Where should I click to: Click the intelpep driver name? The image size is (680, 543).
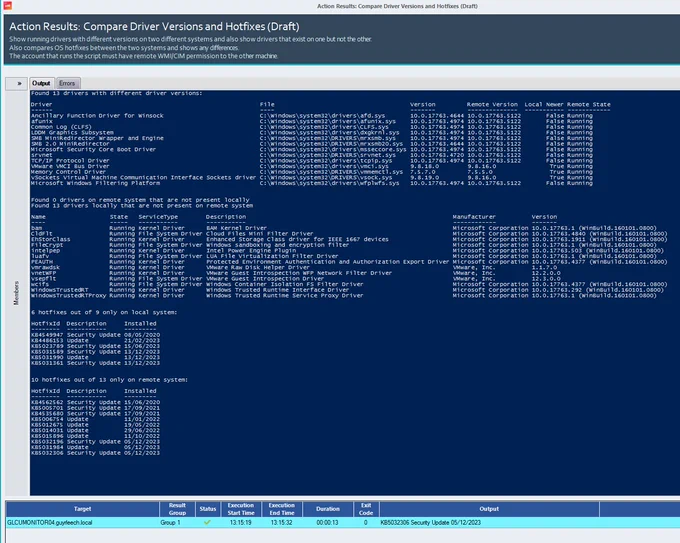(45, 251)
